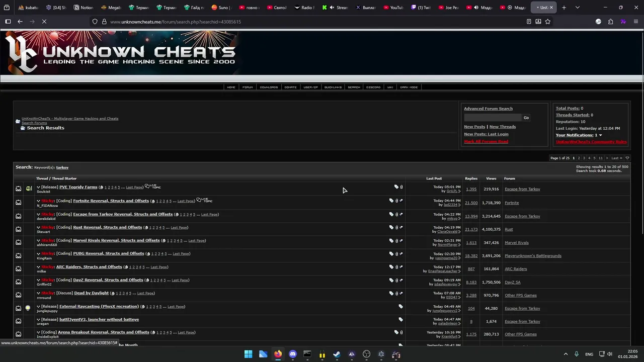Click the reader view icon in address bar
This screenshot has height=362, width=644.
coord(529,22)
